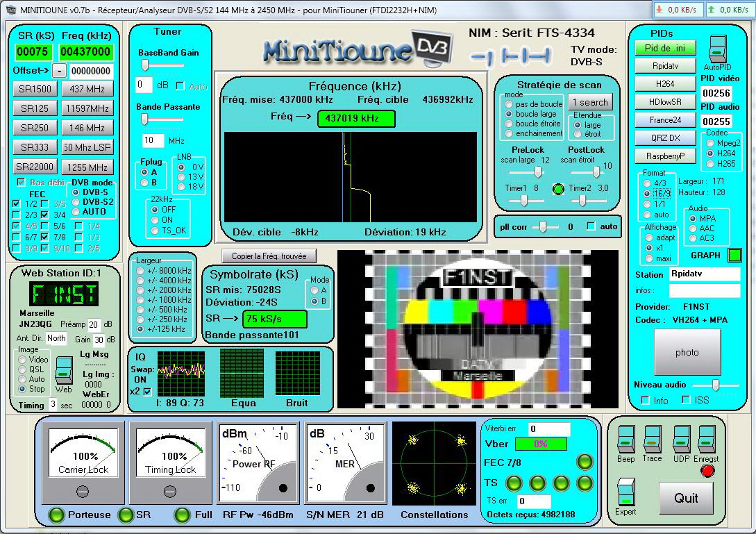This screenshot has width=756, height=534.
Task: Click the France24 PID preset button
Action: [x=665, y=120]
